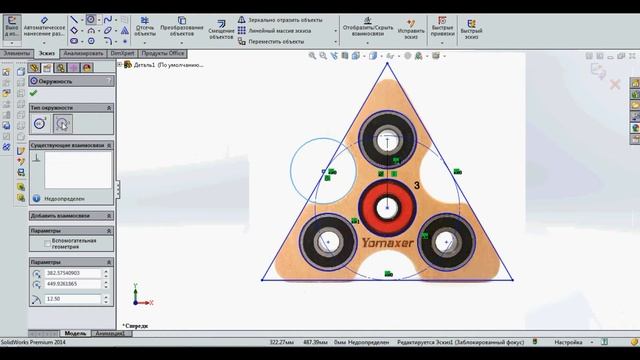Open DisplayManager panel tab
The width and height of the screenshot is (640, 360).
[x=87, y=68]
